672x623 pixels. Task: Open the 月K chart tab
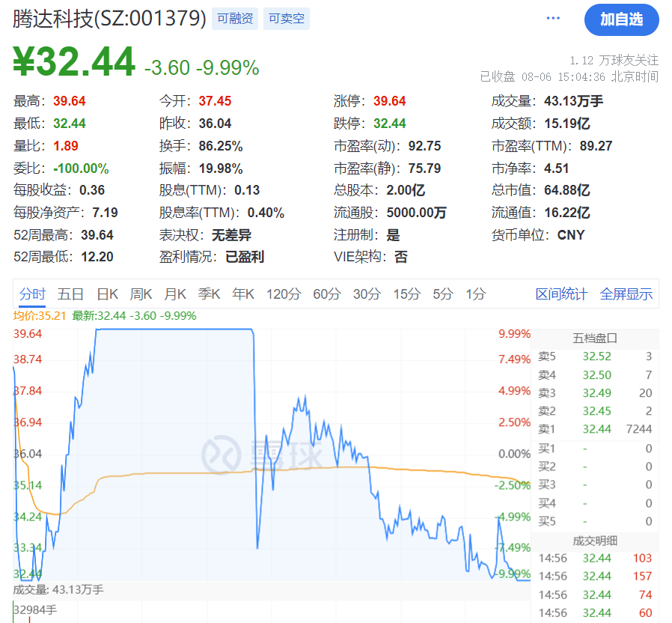tap(175, 294)
